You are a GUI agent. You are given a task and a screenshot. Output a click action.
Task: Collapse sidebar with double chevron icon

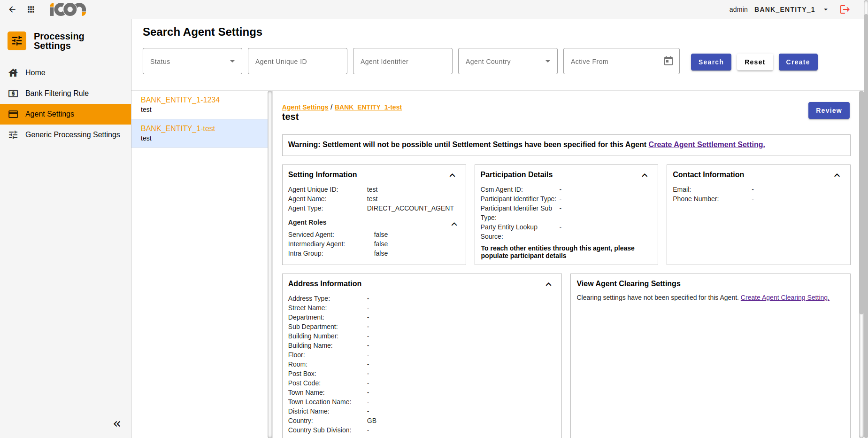point(117,424)
